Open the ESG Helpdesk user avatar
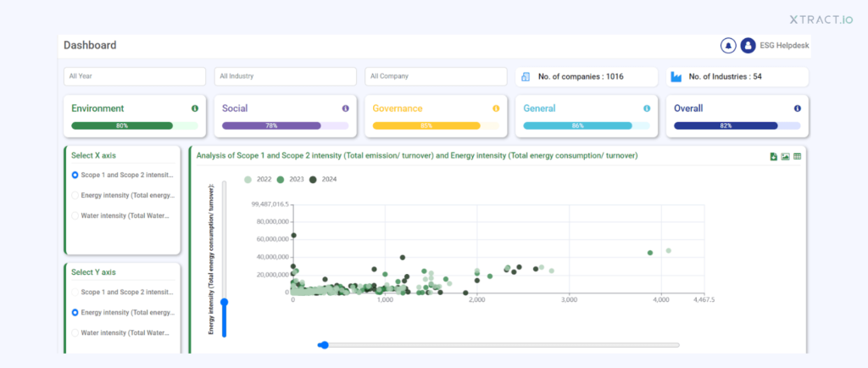The image size is (868, 368). (748, 46)
